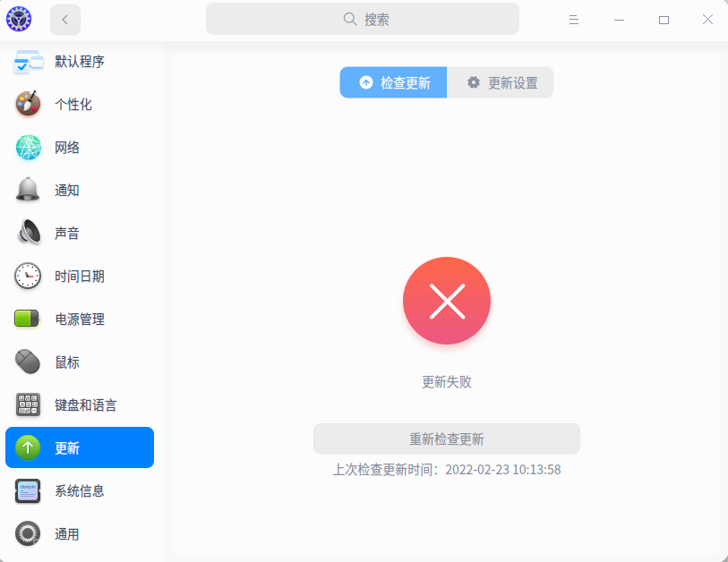Select the Mouse (鼠标) icon
Screen dimensions: 728x562
[28, 362]
